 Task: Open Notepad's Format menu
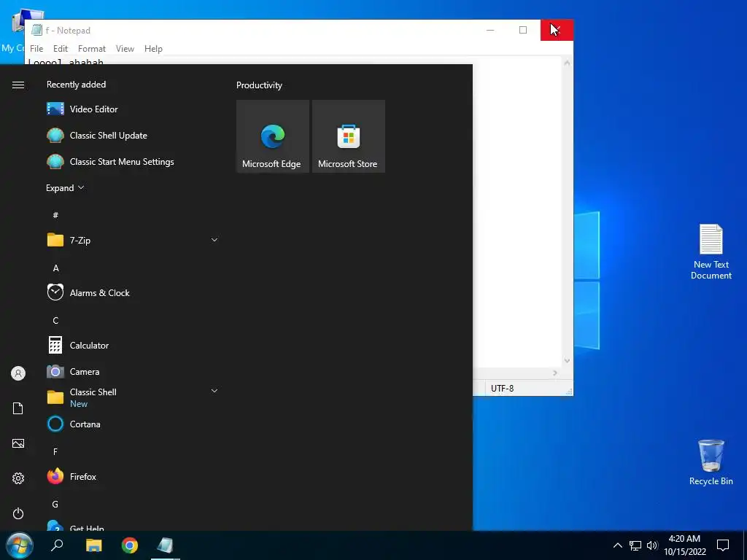(x=91, y=49)
